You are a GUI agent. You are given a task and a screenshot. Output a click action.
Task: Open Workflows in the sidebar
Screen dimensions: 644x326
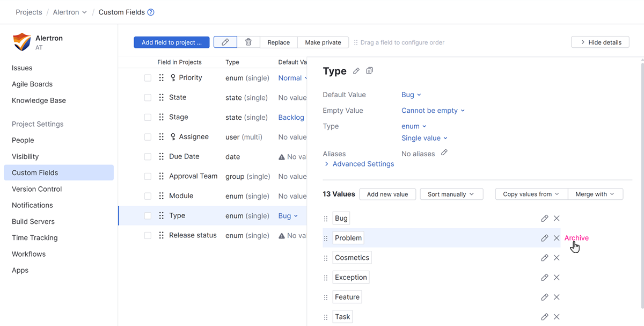pyautogui.click(x=28, y=253)
